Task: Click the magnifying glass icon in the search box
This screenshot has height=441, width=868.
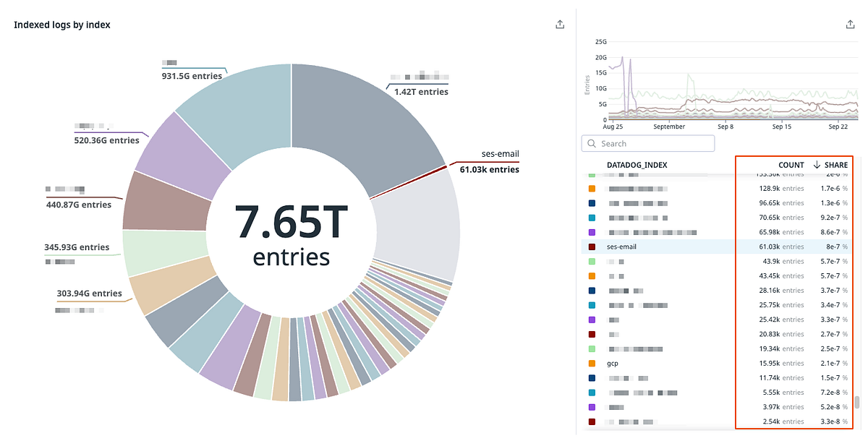Action: click(591, 143)
